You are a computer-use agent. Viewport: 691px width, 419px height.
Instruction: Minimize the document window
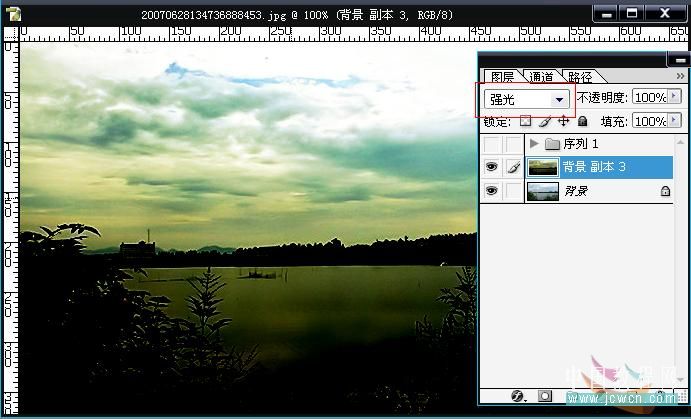(x=607, y=14)
